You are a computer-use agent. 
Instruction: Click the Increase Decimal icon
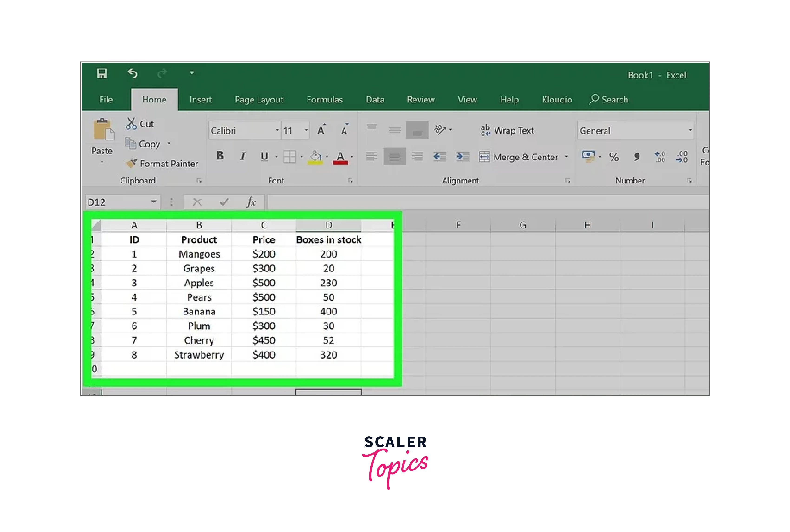pyautogui.click(x=659, y=157)
